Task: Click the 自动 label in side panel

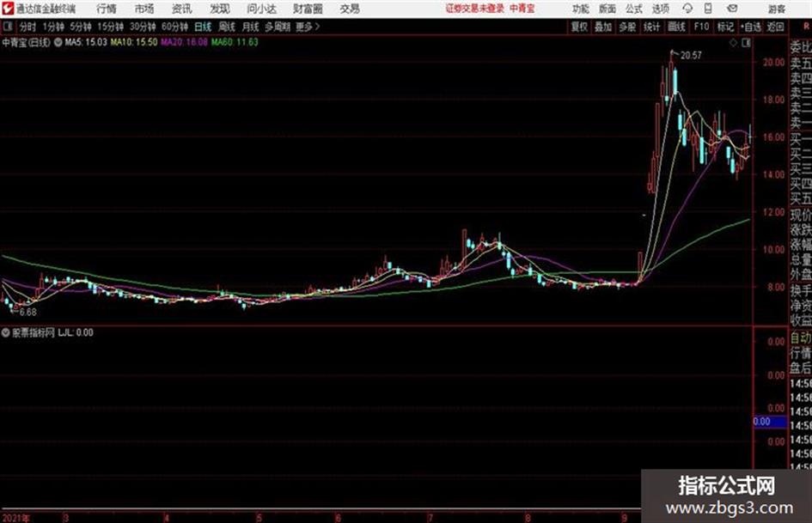Action: click(x=801, y=338)
